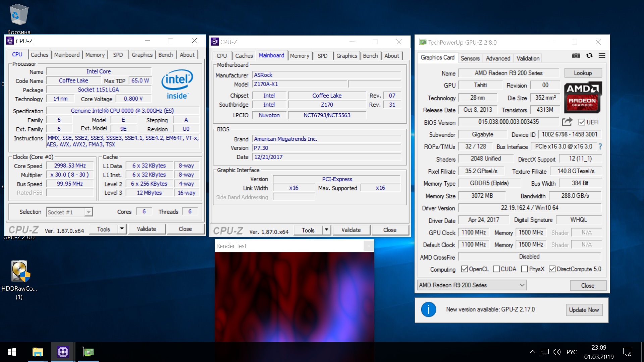Viewport: 644px width, 362px height.
Task: Toggle the OpenCL checkbox
Action: (x=465, y=269)
